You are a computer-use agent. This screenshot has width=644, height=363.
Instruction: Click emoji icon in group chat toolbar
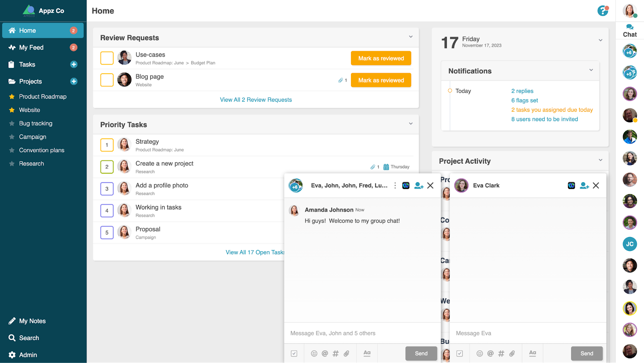(314, 353)
